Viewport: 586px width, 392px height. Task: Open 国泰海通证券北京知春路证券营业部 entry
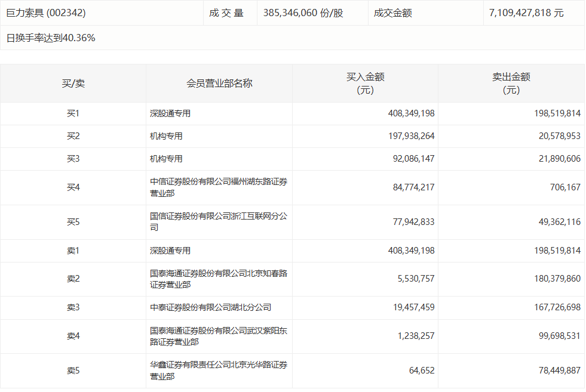[218, 279]
